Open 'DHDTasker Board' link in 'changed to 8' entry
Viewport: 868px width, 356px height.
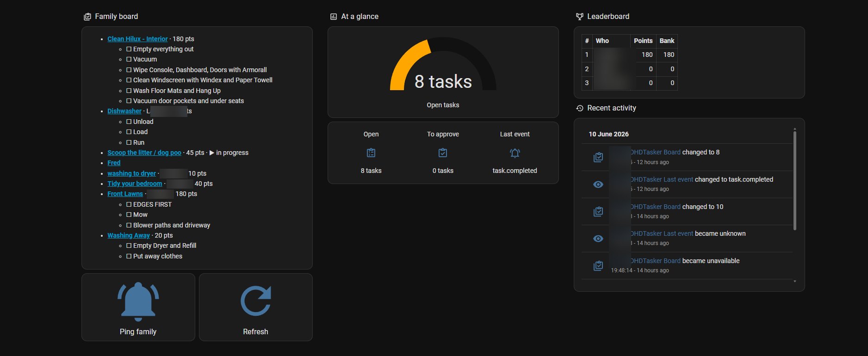(655, 152)
